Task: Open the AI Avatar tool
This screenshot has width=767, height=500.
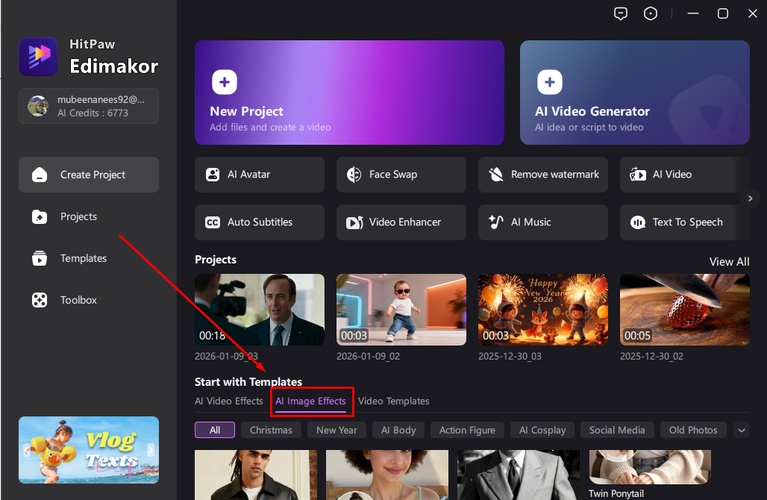Action: point(259,174)
